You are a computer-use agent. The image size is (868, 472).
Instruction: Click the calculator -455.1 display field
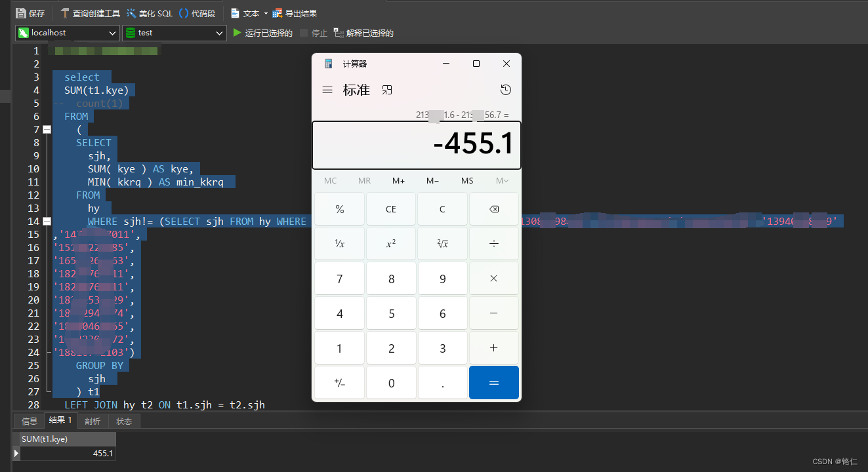click(417, 145)
